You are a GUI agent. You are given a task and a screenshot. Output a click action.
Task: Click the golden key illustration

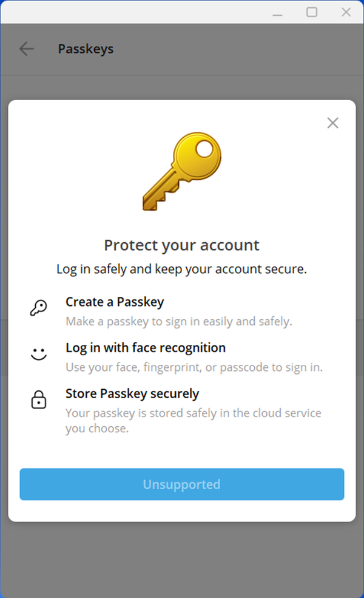point(181,172)
